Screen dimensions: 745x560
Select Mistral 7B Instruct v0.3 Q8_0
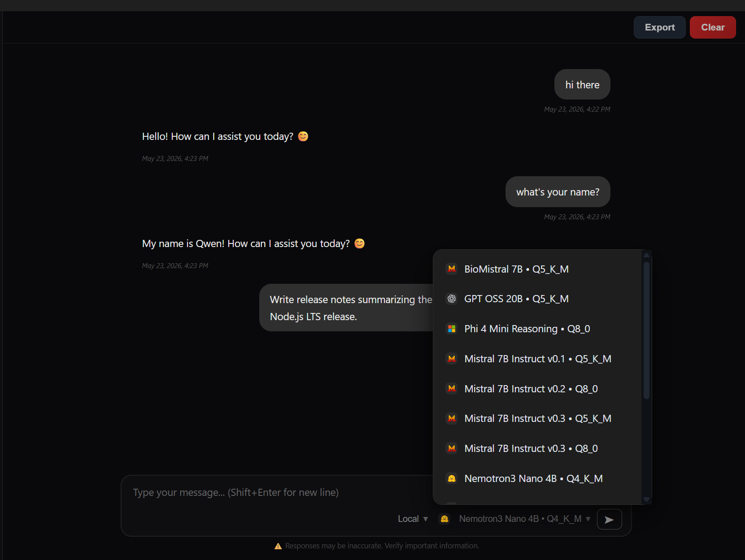(x=537, y=448)
